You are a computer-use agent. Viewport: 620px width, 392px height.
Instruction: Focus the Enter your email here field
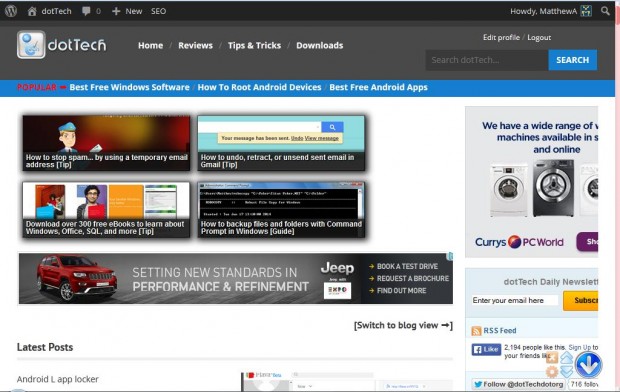coord(514,300)
